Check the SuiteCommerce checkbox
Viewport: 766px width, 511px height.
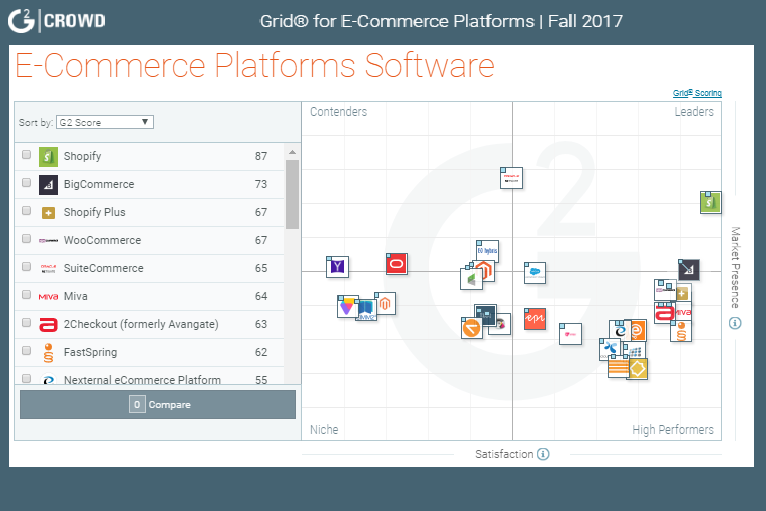pyautogui.click(x=26, y=267)
